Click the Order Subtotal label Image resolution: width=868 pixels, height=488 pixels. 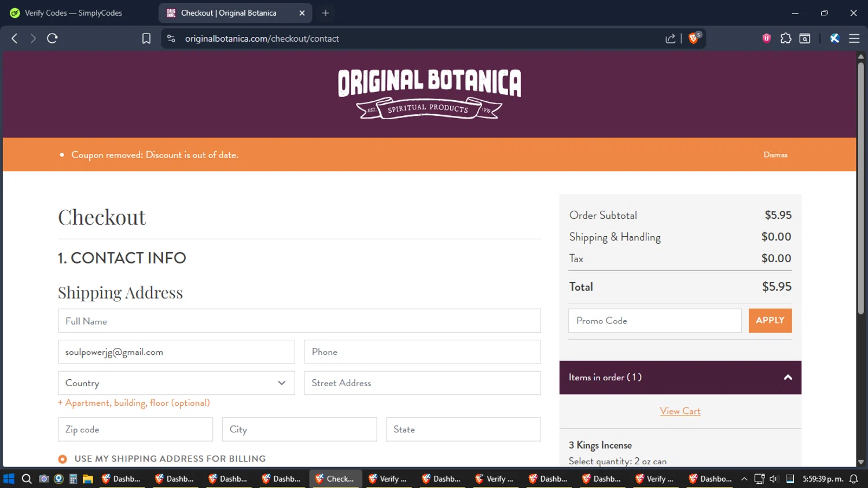(603, 215)
